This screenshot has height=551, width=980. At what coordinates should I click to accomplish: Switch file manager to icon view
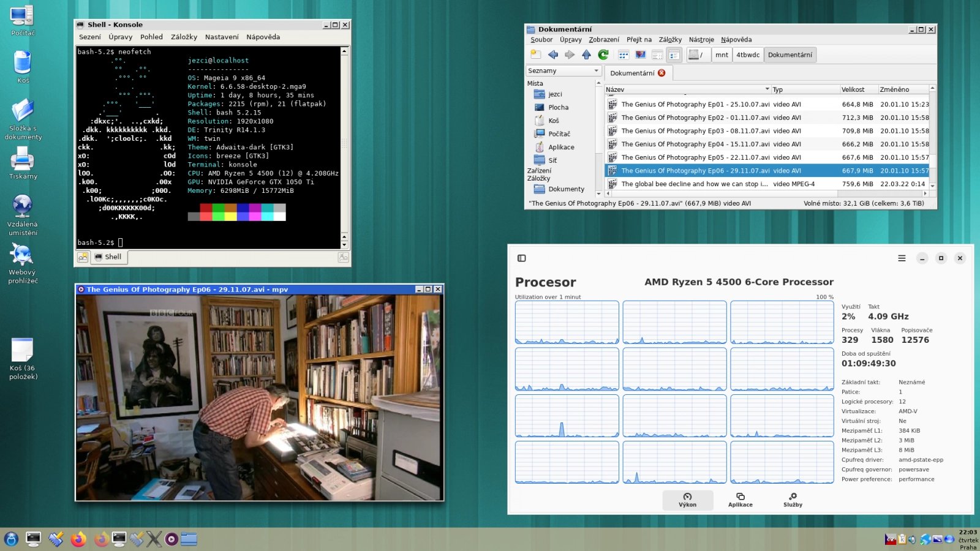click(x=624, y=55)
